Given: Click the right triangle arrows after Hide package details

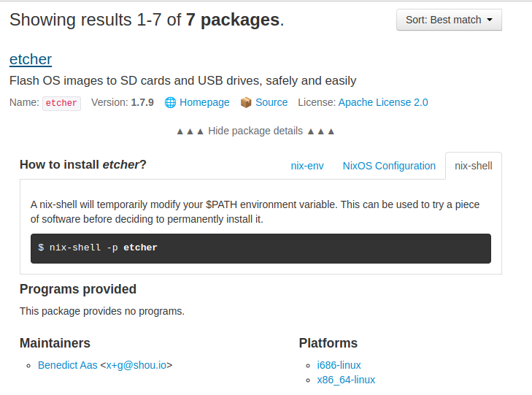Looking at the screenshot, I should click(320, 131).
